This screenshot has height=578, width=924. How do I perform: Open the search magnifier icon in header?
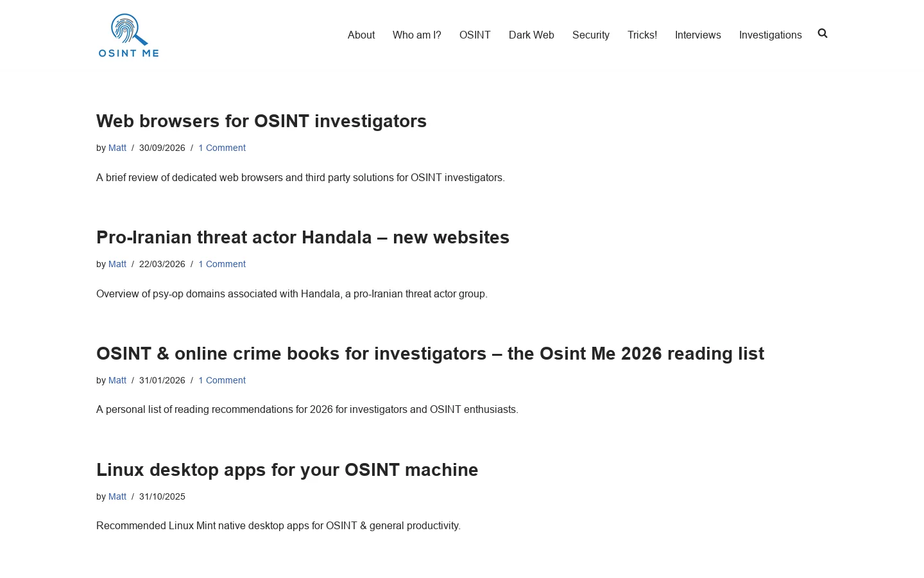click(823, 33)
